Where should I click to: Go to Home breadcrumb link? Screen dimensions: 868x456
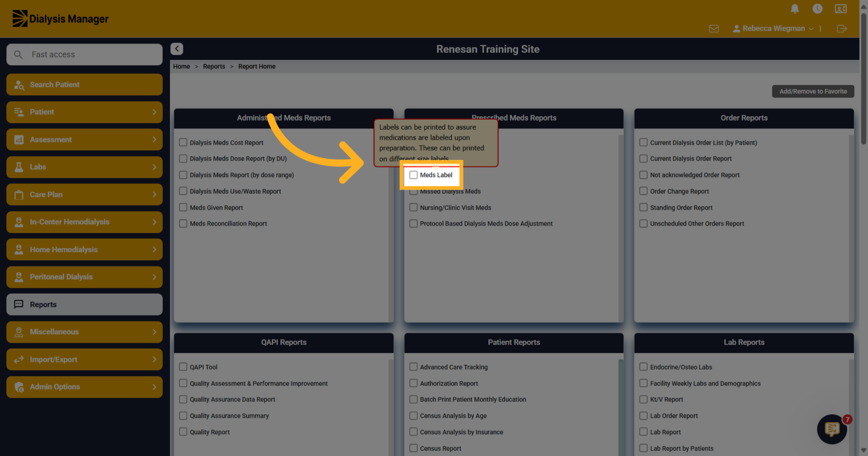point(182,66)
